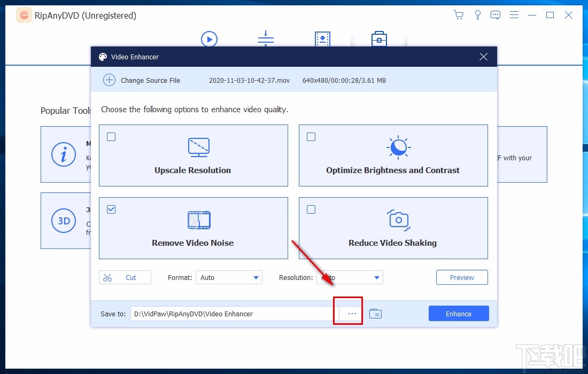The width and height of the screenshot is (588, 374).
Task: Click the Reduce Video Shaking label
Action: tap(393, 243)
